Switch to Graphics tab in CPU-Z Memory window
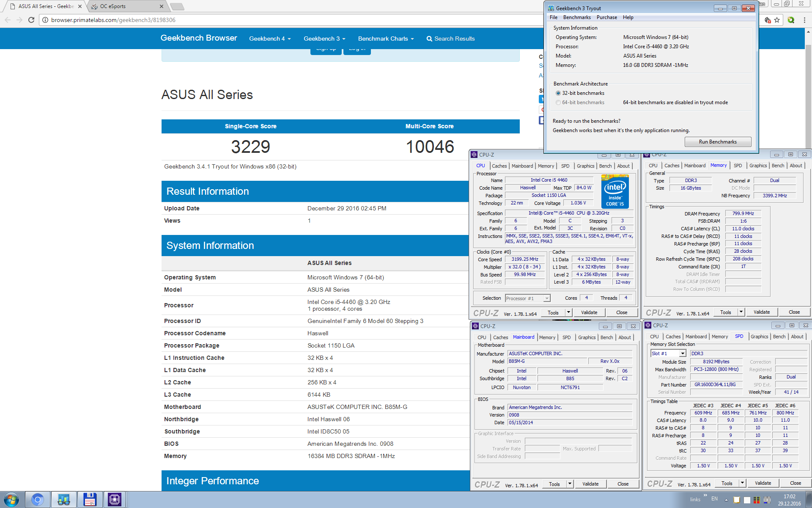Screen dimensions: 812x508 pos(758,166)
